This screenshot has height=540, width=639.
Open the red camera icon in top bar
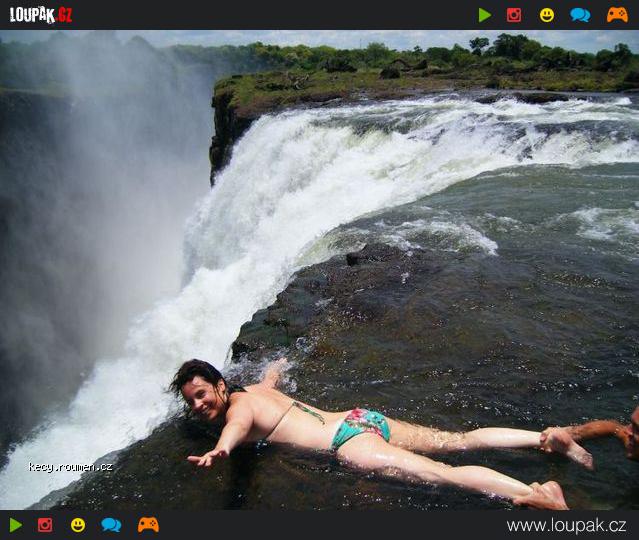[x=514, y=15]
